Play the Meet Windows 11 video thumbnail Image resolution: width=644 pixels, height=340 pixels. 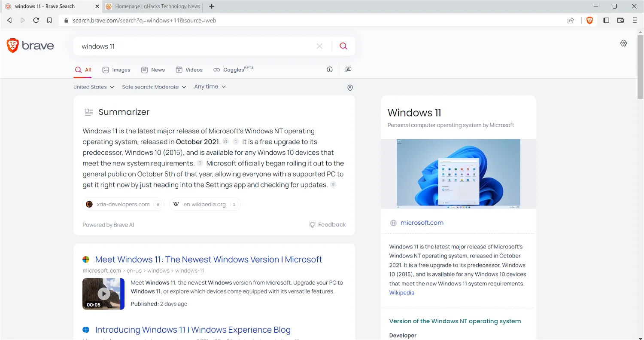coord(103,294)
